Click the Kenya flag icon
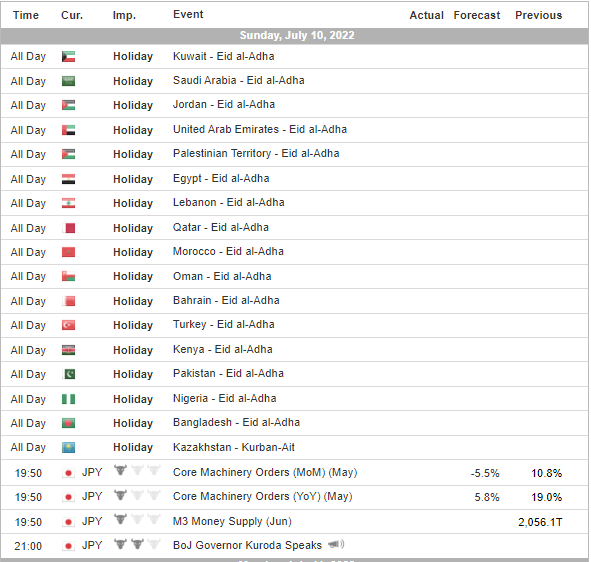Viewport: 591px width, 562px height. point(69,350)
